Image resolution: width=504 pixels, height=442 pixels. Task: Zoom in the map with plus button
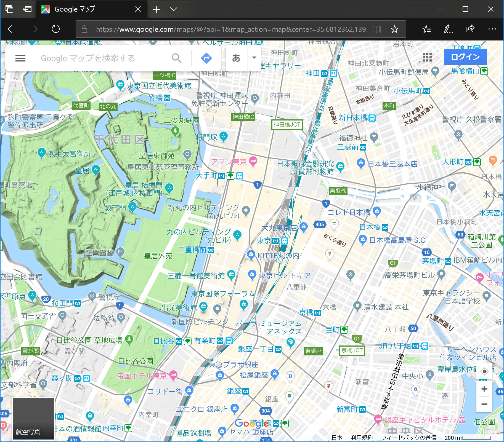coord(484,389)
